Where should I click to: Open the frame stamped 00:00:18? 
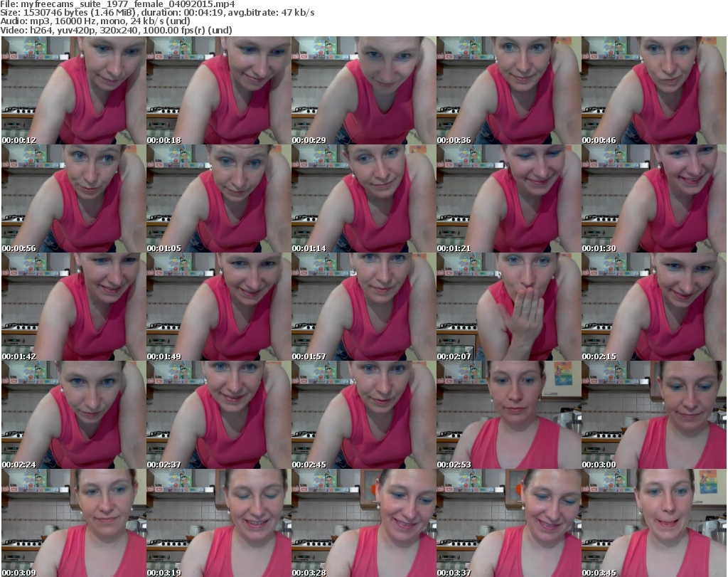[x=219, y=90]
